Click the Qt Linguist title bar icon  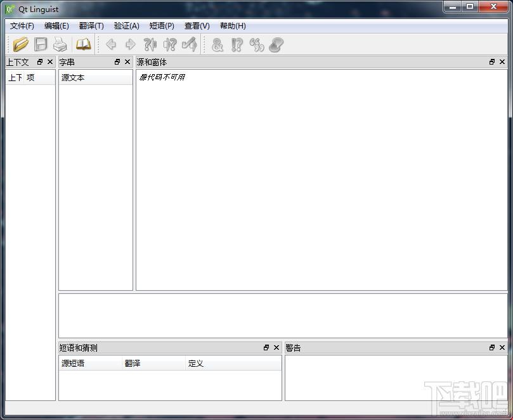click(10, 9)
